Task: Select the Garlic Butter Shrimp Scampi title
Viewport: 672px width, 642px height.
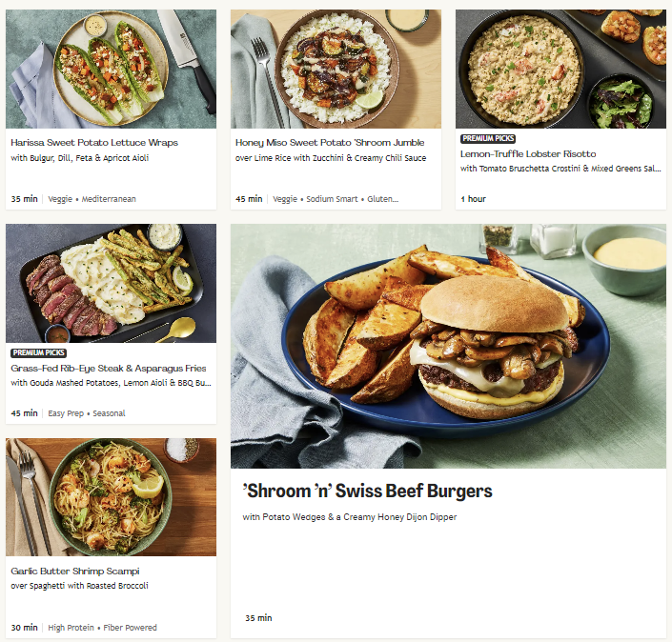Action: pos(75,572)
